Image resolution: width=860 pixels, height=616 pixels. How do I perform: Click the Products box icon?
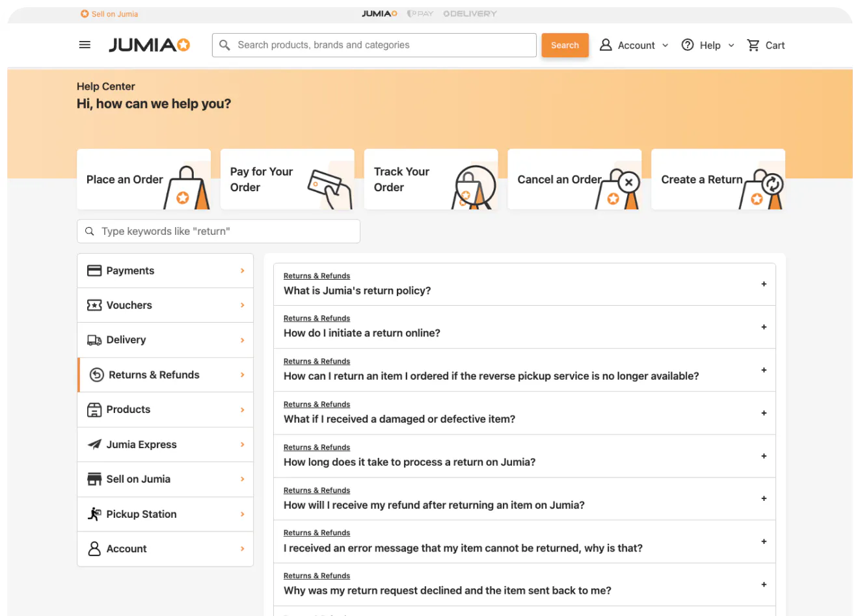94,410
